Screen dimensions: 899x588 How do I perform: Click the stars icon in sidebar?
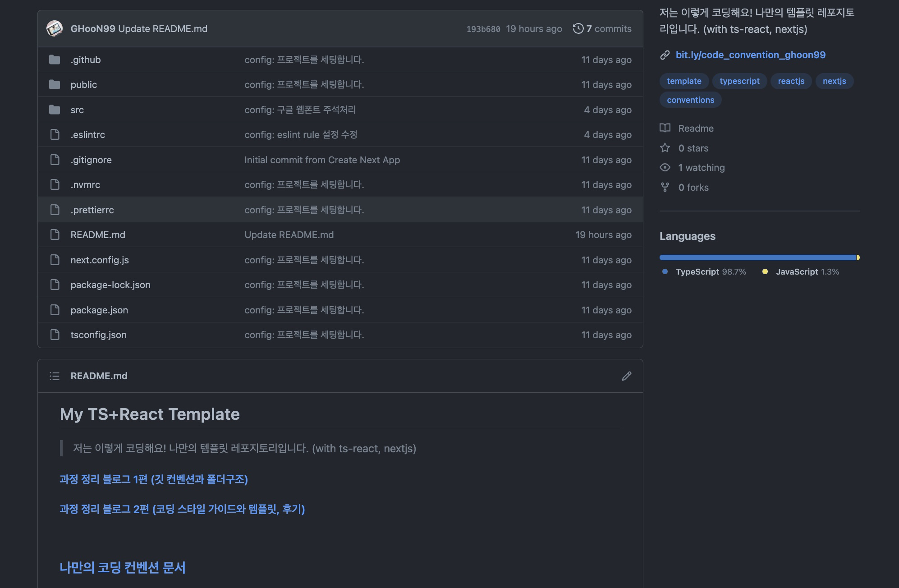click(x=665, y=148)
